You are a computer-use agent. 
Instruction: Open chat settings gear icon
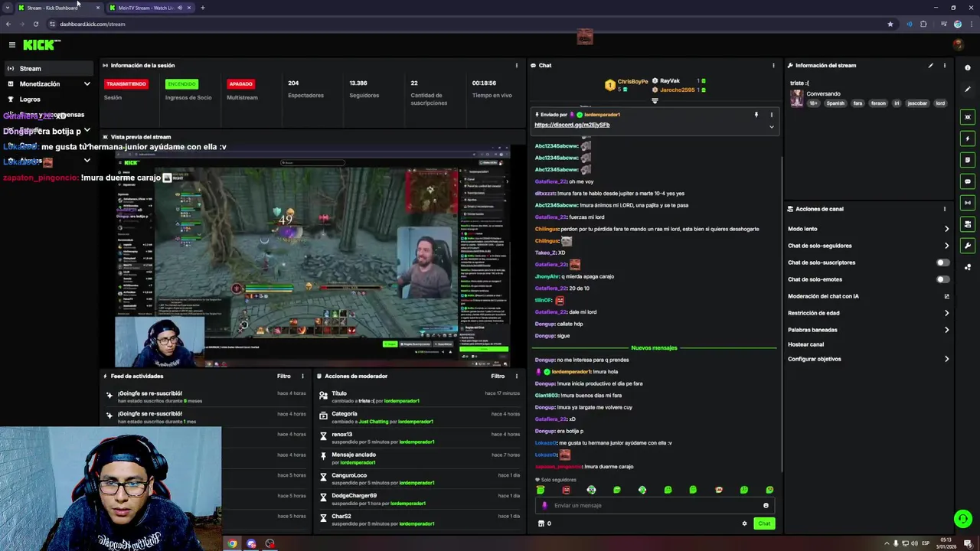744,523
